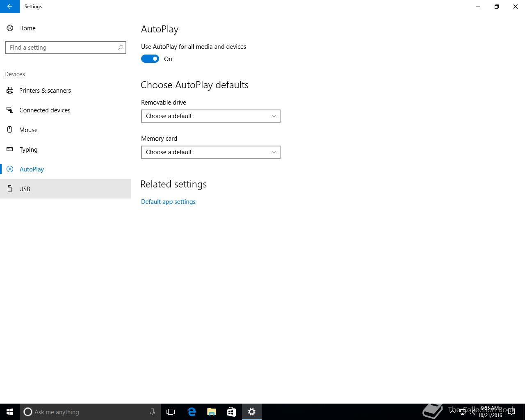Launch Microsoft Edge from taskbar
Viewport: 525px width, 420px height.
pyautogui.click(x=192, y=412)
